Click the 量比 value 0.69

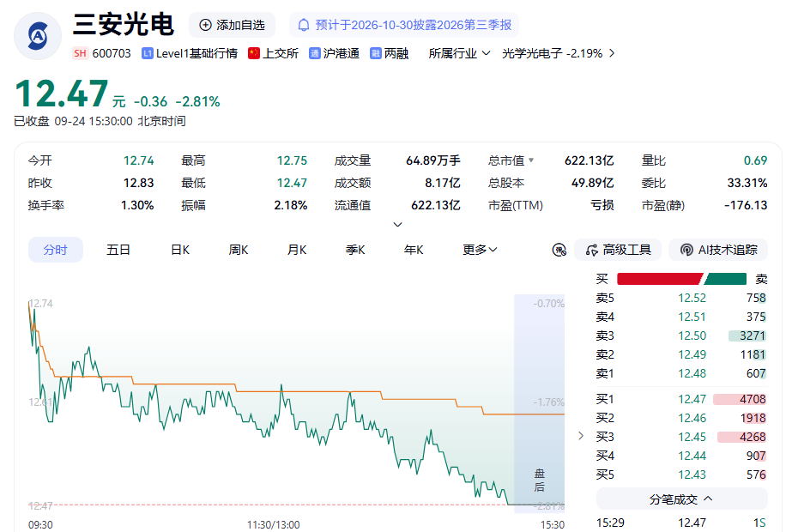tap(755, 160)
